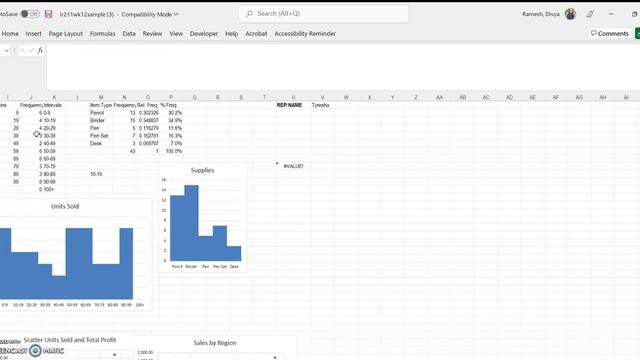Click the Screencast-O-Matic circular logo
This screenshot has height=360, width=640.
pyautogui.click(x=36, y=350)
